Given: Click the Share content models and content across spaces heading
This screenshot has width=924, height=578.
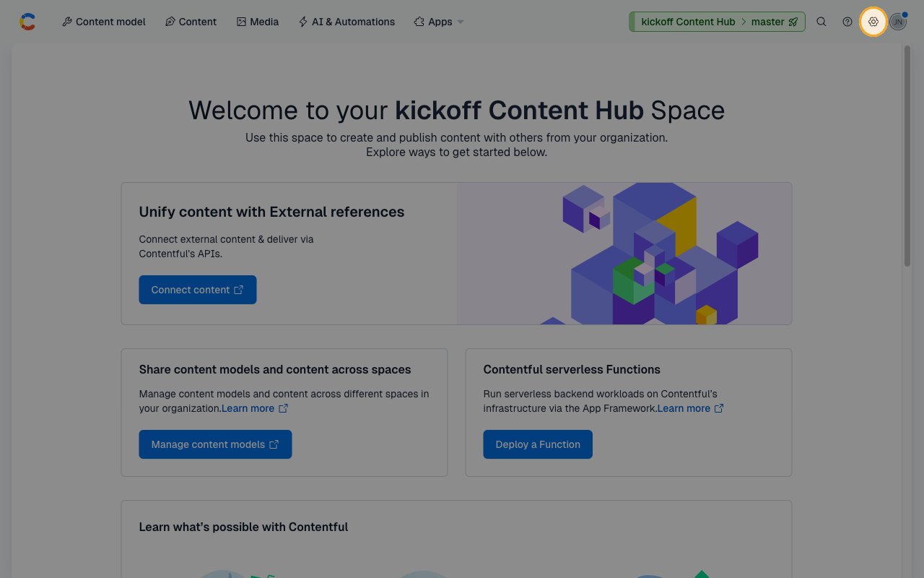Looking at the screenshot, I should (x=275, y=369).
